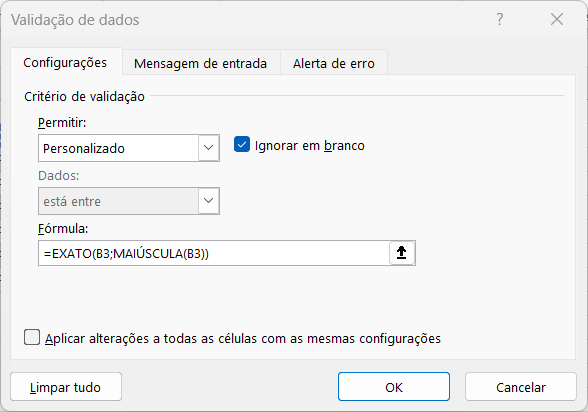This screenshot has width=588, height=412.
Task: Click the Ignorar em branco label text
Action: pos(309,145)
